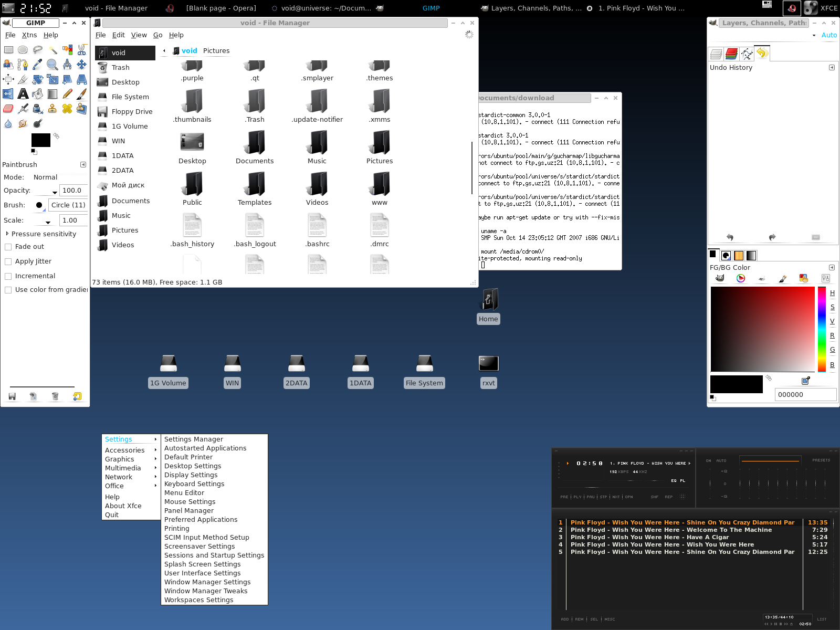The width and height of the screenshot is (840, 630).
Task: Select the Ellipse Select tool in GIMP
Action: [x=23, y=50]
